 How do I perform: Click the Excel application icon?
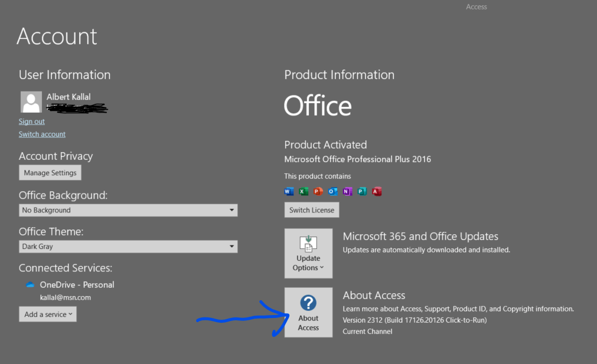(x=304, y=191)
